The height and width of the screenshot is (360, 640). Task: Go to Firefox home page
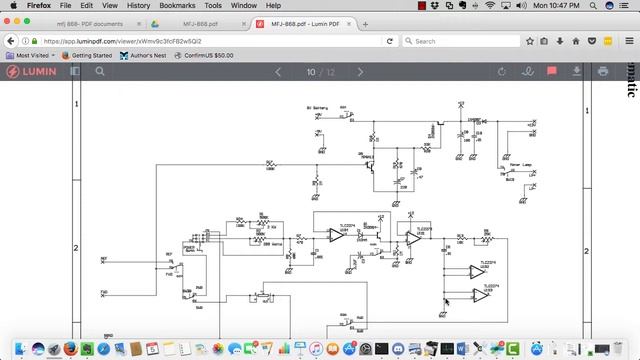(x=576, y=41)
